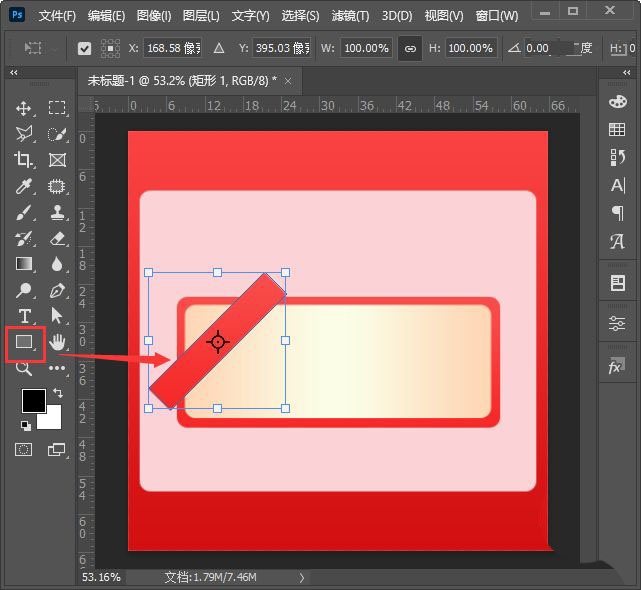
Task: Reset default foreground and background colors
Action: pyautogui.click(x=26, y=426)
